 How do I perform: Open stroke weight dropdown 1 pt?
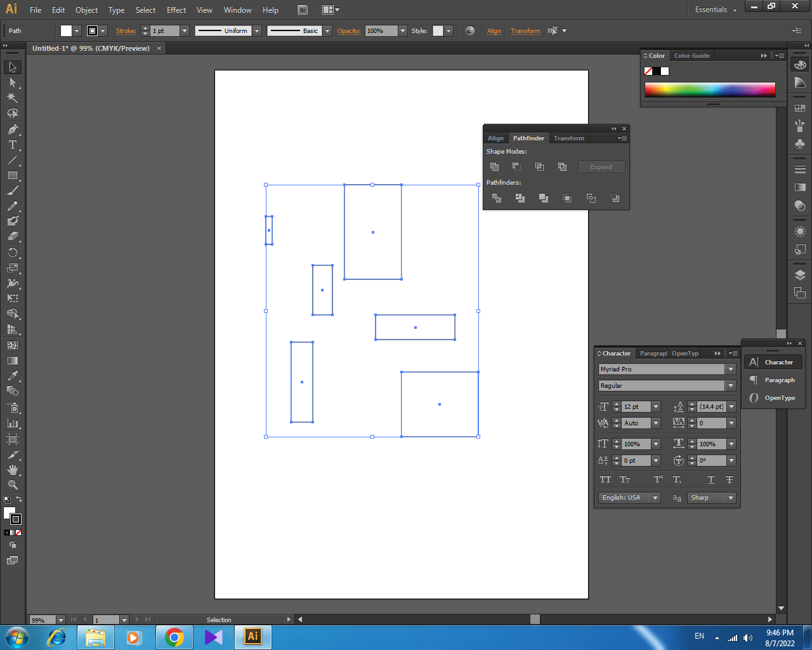pos(185,30)
